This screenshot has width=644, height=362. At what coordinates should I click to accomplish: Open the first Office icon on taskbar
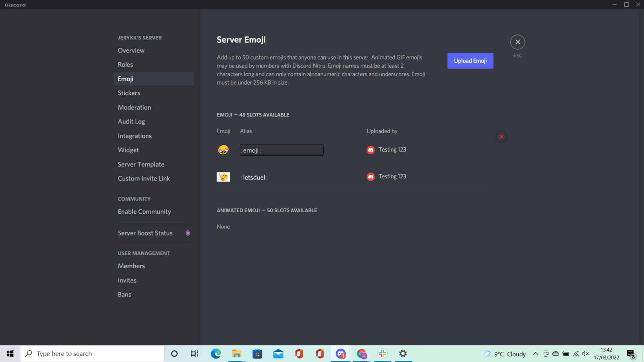(x=299, y=354)
